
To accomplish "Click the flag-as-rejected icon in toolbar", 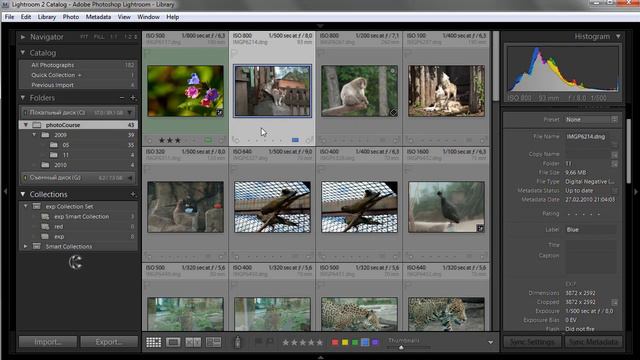I will 270,341.
